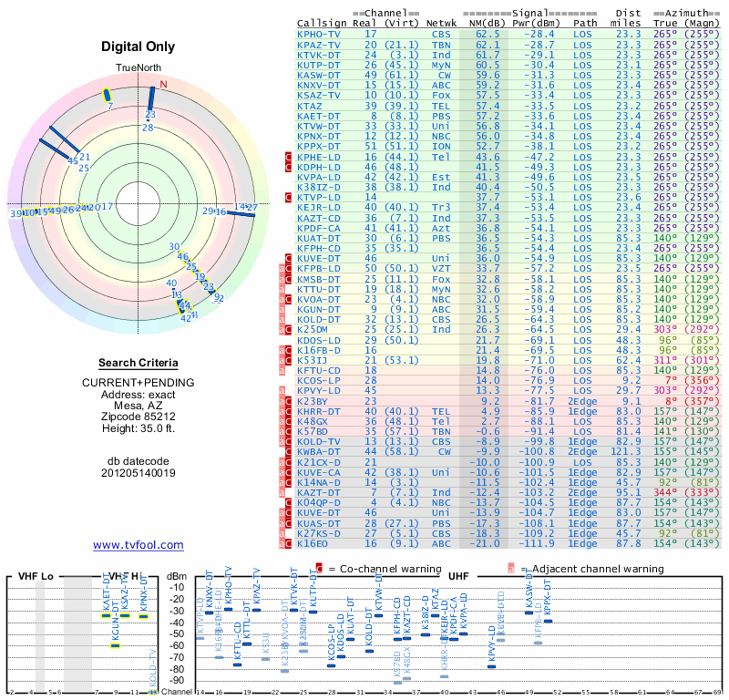729x700 pixels.
Task: Click the KAET-DT callsign in the table
Action: pos(318,117)
